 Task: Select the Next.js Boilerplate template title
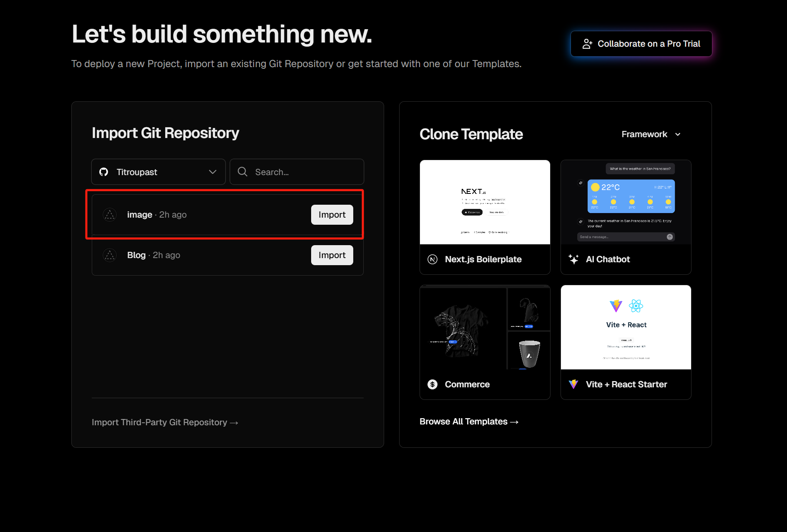[483, 259]
